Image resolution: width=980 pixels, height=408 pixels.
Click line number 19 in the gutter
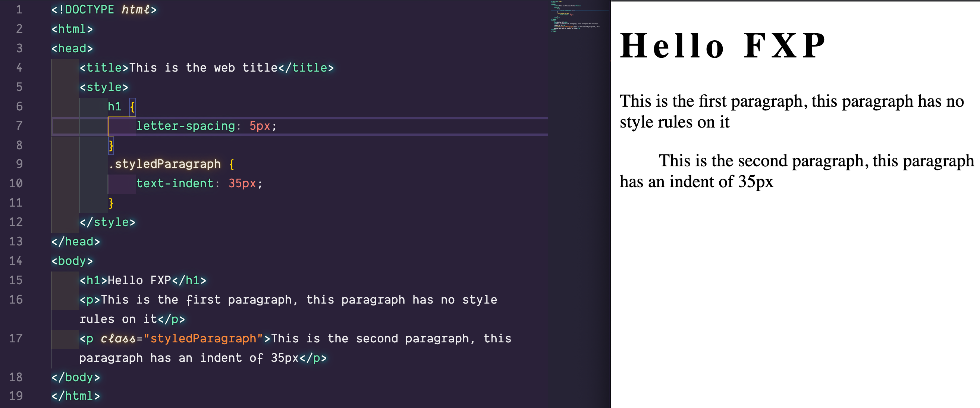coord(16,396)
